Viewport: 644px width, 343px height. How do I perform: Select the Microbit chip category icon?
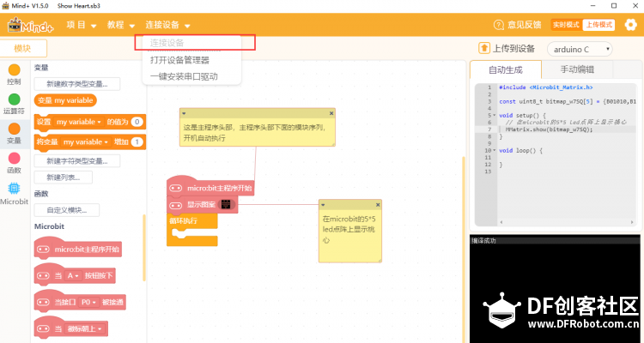15,189
